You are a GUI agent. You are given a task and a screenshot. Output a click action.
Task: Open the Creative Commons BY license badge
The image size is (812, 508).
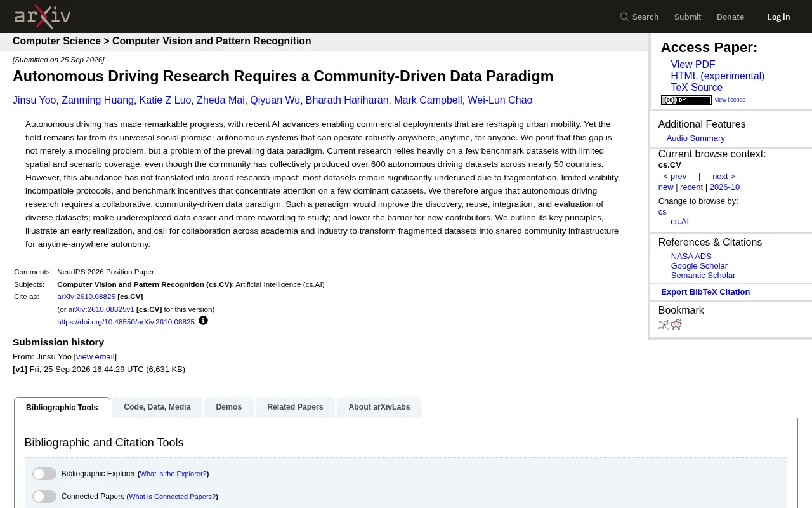pos(686,100)
